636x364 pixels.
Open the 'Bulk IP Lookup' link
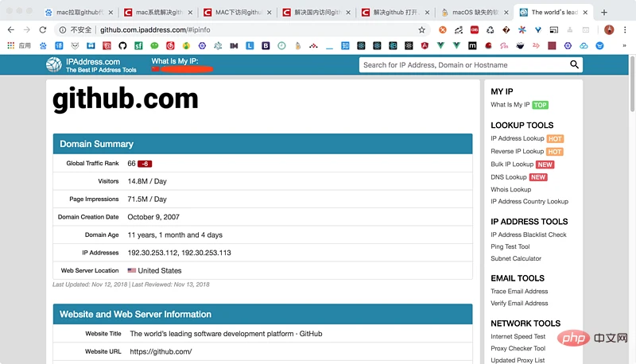click(x=512, y=165)
